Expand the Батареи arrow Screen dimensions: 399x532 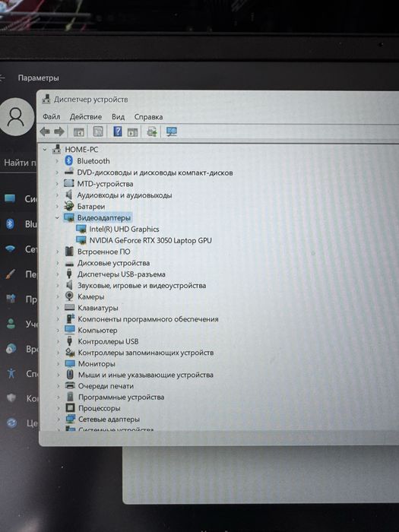[x=57, y=206]
